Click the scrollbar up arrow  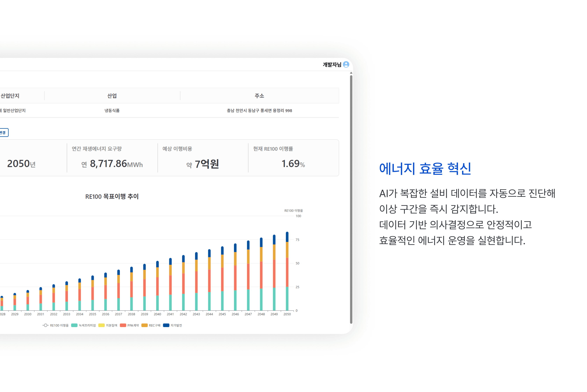coord(351,73)
